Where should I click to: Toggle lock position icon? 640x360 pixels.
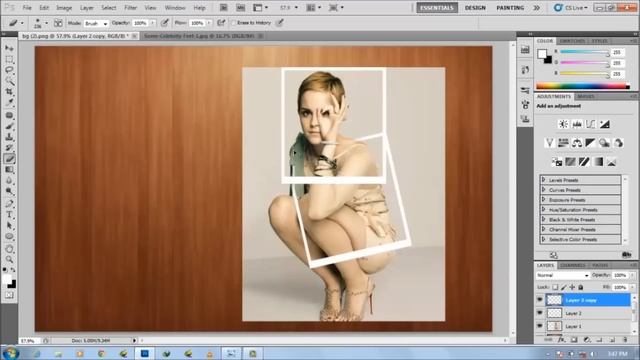pos(572,287)
